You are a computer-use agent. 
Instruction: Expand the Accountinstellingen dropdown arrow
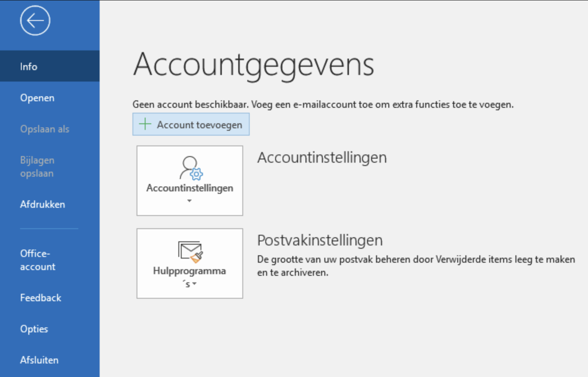[189, 200]
